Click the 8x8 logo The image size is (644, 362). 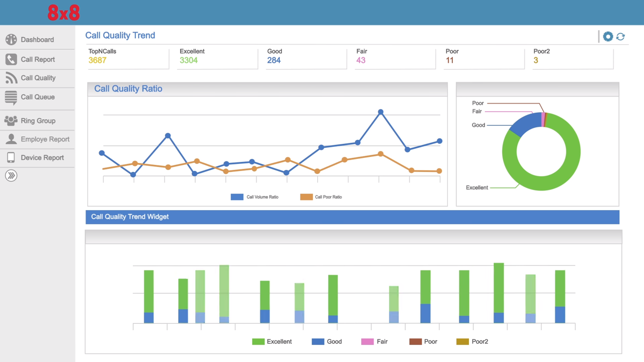(64, 13)
